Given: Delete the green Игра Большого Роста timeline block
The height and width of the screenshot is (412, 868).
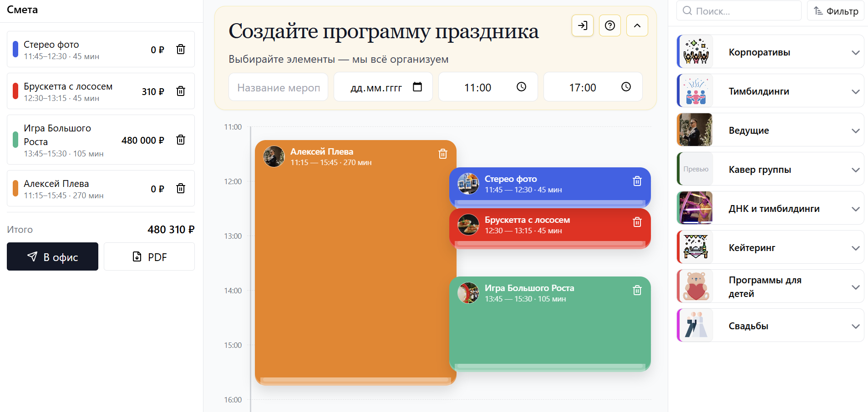Looking at the screenshot, I should 637,291.
